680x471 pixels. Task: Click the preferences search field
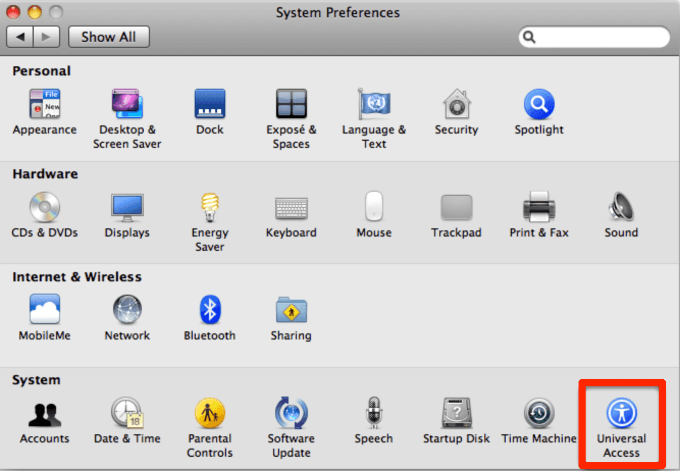594,37
